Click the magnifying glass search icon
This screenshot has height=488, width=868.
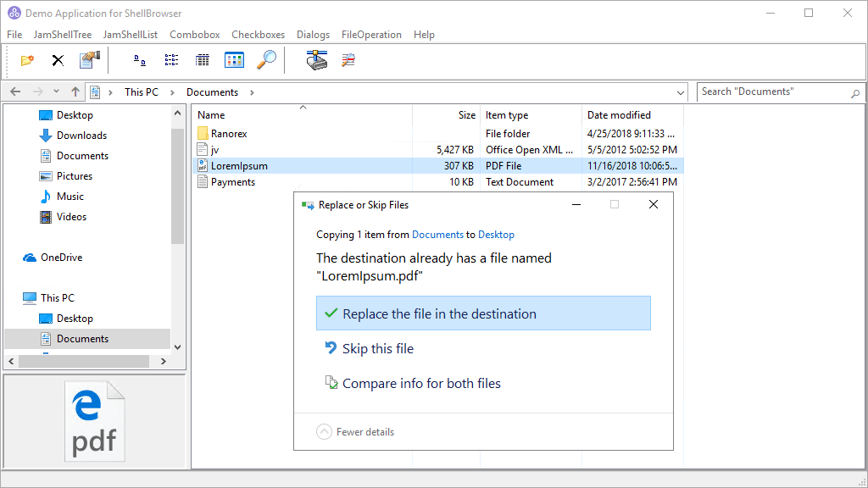(x=266, y=60)
